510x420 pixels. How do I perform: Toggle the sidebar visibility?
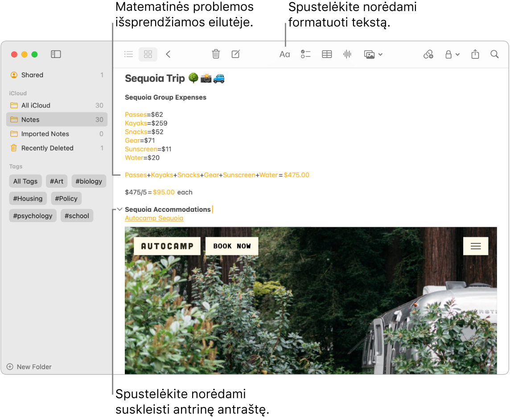56,54
